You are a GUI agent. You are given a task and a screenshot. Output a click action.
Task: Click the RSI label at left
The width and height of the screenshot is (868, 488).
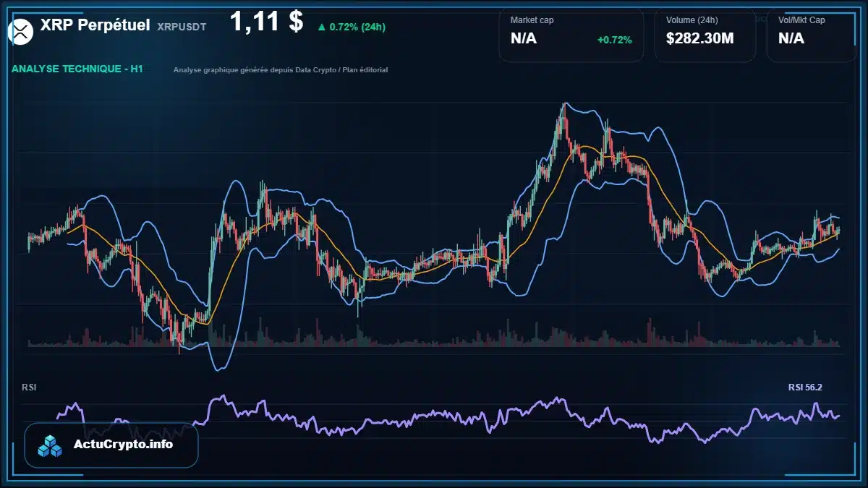29,388
